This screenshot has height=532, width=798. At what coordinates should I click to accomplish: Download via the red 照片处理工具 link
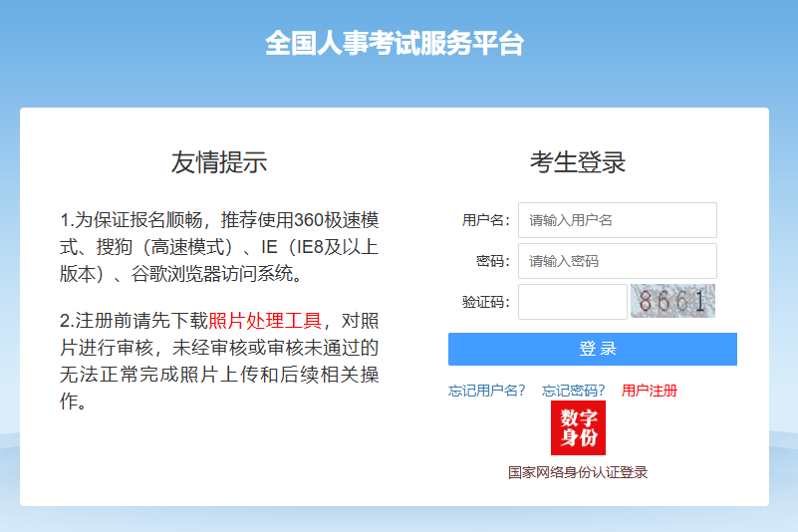point(265,321)
